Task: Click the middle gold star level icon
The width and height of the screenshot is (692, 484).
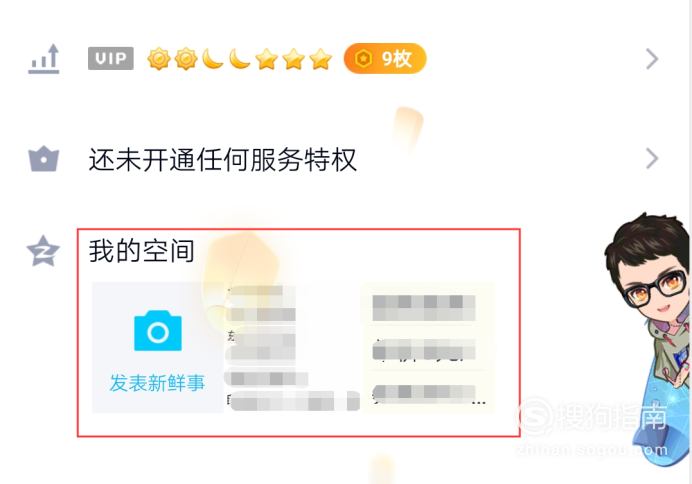Action: (x=293, y=59)
